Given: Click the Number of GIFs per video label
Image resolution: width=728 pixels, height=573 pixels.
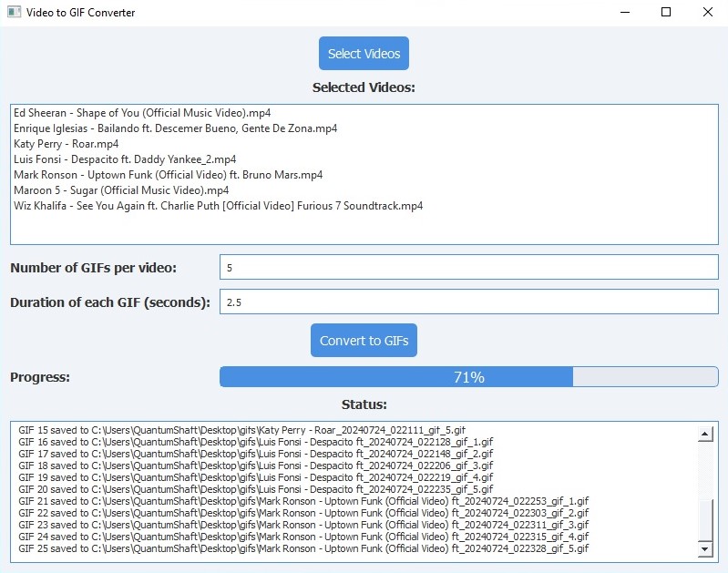Looking at the screenshot, I should (93, 268).
